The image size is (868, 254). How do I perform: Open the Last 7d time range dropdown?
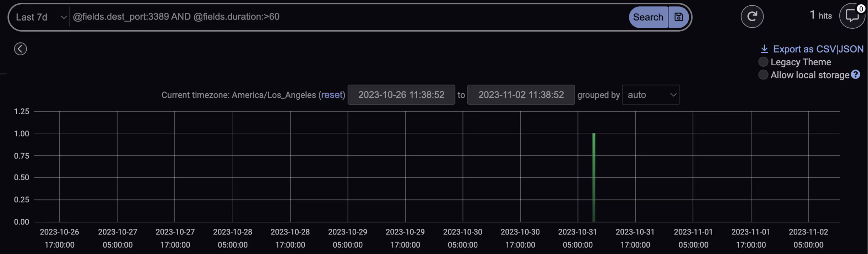click(x=41, y=17)
